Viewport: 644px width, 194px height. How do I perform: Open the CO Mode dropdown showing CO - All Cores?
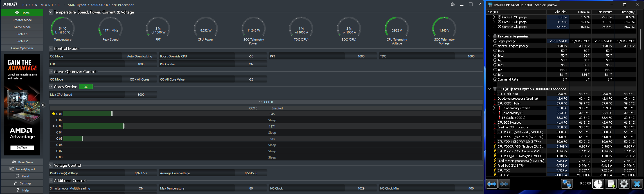[x=139, y=79]
